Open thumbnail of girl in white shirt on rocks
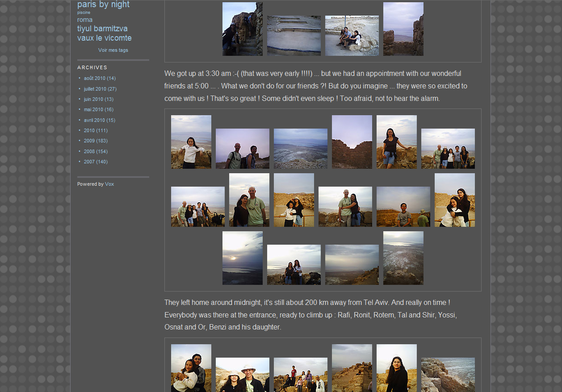The height and width of the screenshot is (392, 562). pos(191,142)
